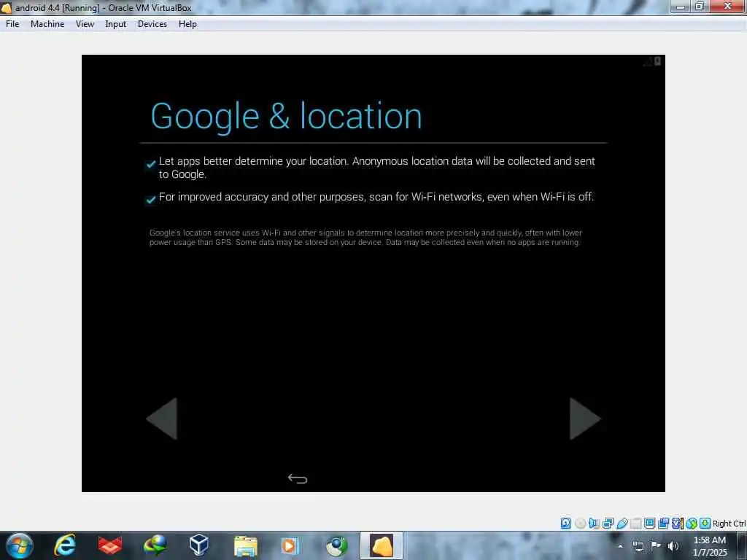Image resolution: width=747 pixels, height=560 pixels.
Task: Restore down the VirtualBox window
Action: point(700,7)
